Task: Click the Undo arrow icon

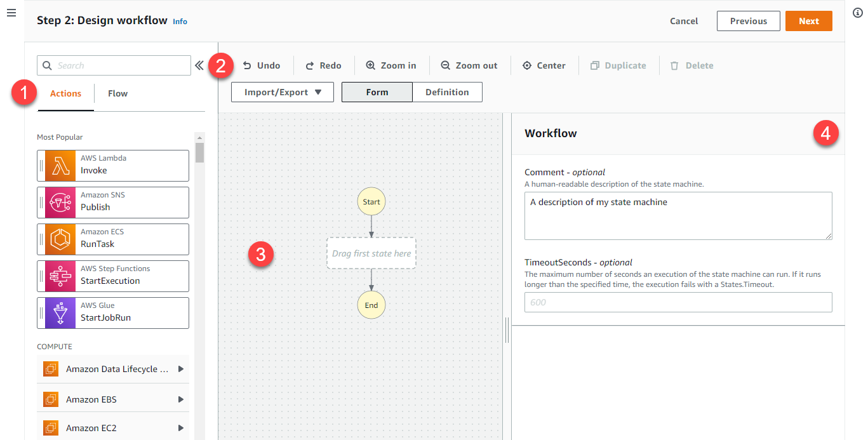Action: (247, 65)
